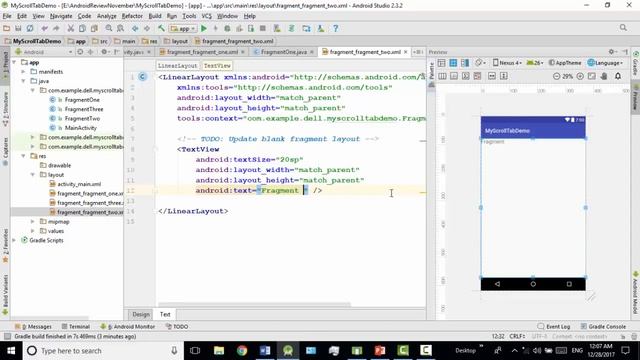
Task: Zoom in the preview with plus icon
Action: tap(580, 76)
